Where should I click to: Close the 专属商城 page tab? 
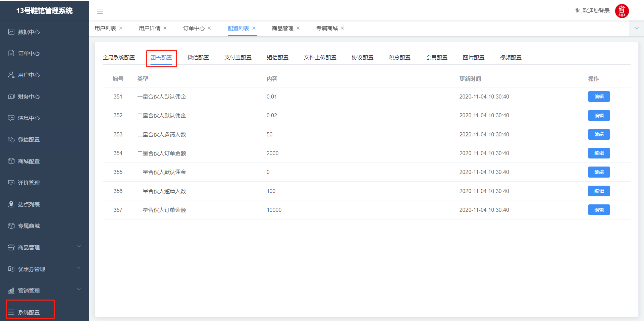(x=342, y=28)
